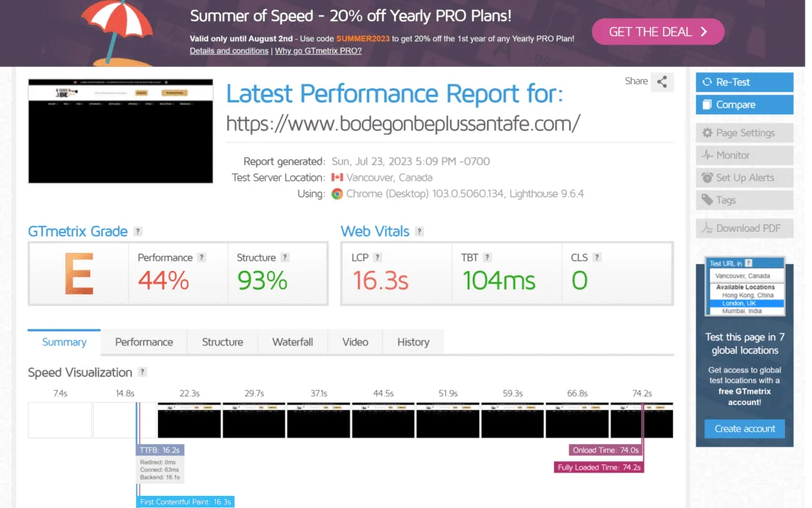This screenshot has width=812, height=508.
Task: Click the 22.3s filmstrip frame
Action: tap(189, 420)
